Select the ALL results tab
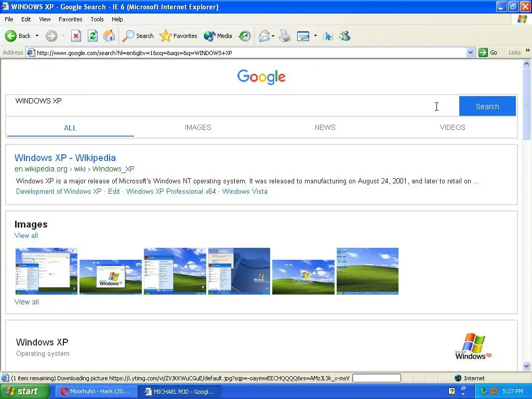Image resolution: width=532 pixels, height=399 pixels. [x=70, y=128]
